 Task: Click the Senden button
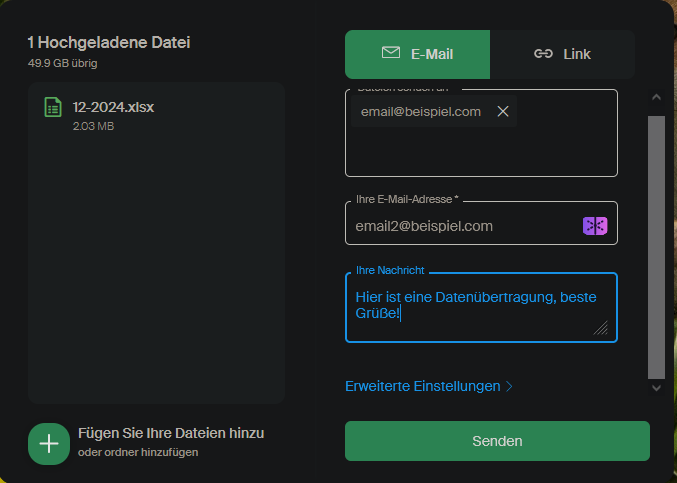(497, 441)
